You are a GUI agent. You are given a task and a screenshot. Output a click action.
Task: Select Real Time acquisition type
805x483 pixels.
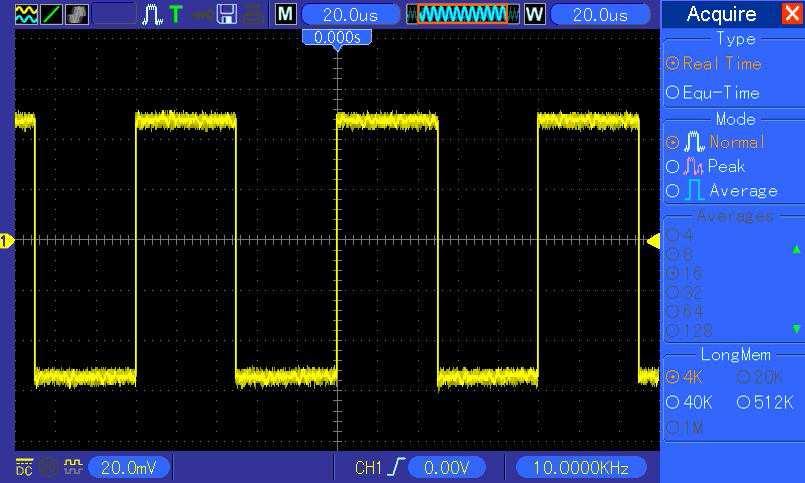coord(713,64)
